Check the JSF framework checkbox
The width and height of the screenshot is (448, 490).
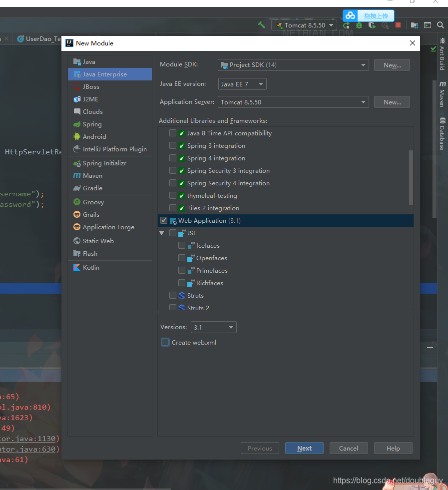(x=173, y=233)
